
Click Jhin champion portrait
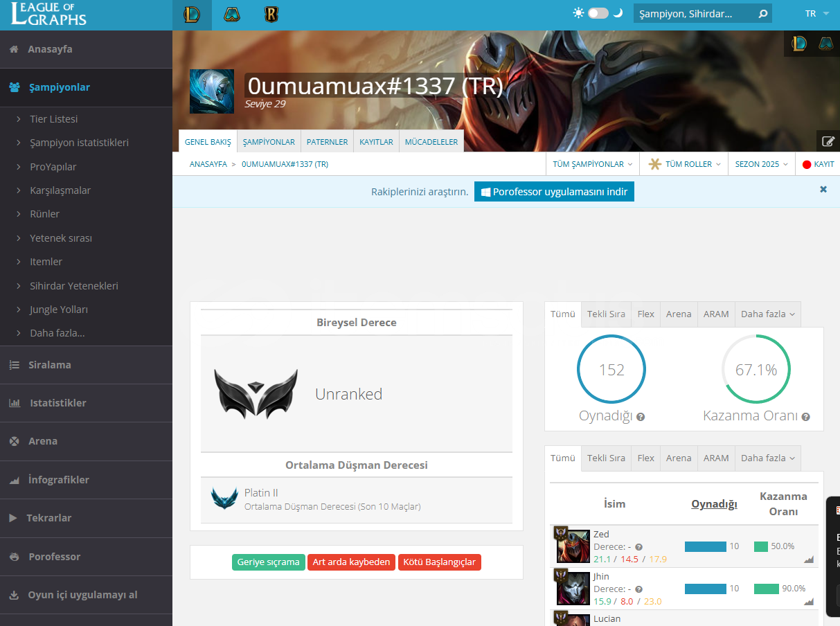click(x=573, y=589)
